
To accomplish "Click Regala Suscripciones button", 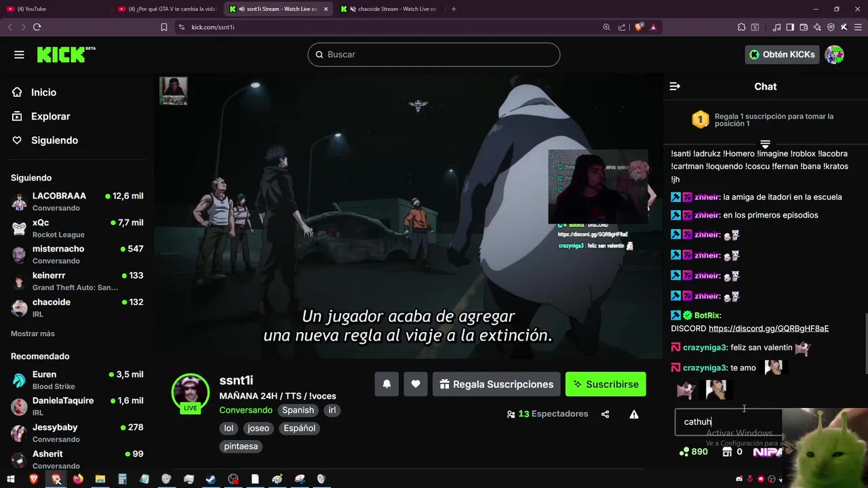I will 496,384.
